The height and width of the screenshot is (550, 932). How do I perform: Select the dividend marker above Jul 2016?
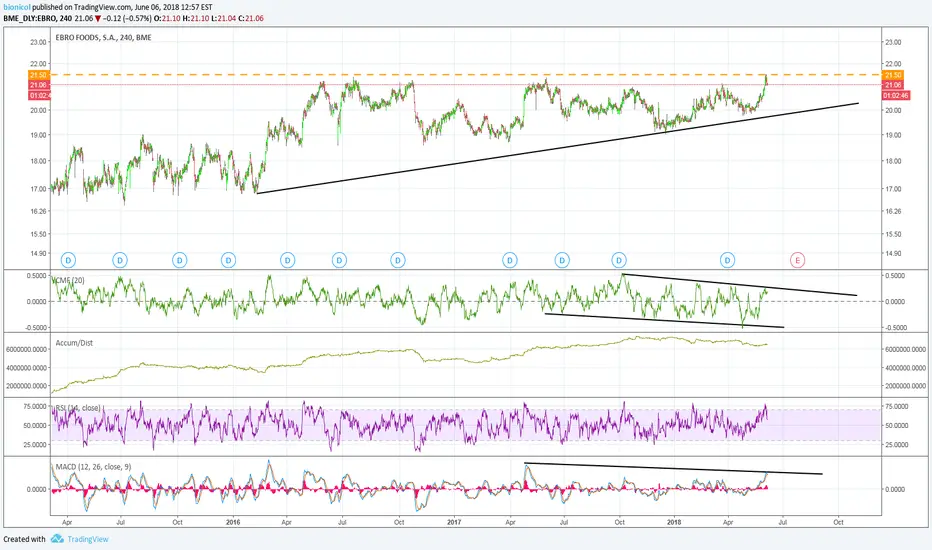339,260
